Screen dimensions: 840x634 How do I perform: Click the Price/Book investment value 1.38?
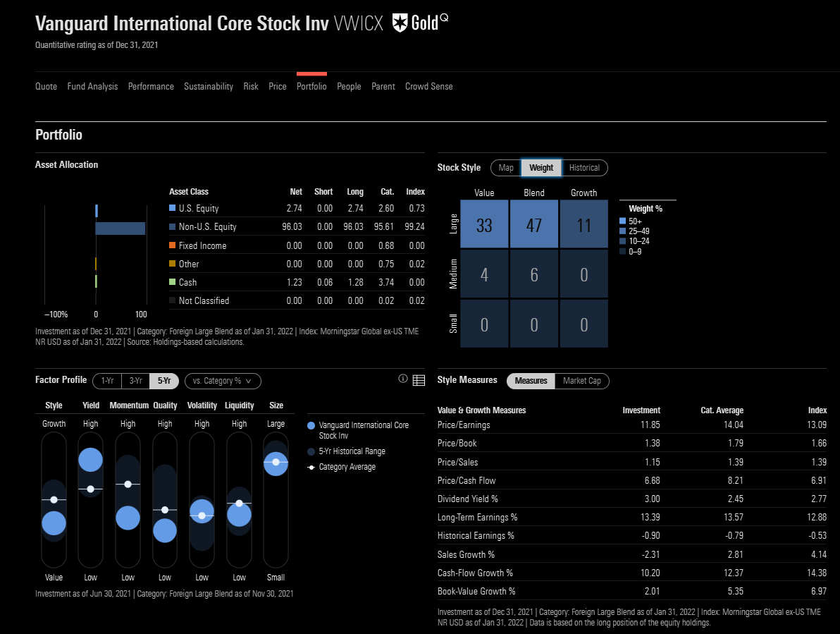click(x=652, y=443)
